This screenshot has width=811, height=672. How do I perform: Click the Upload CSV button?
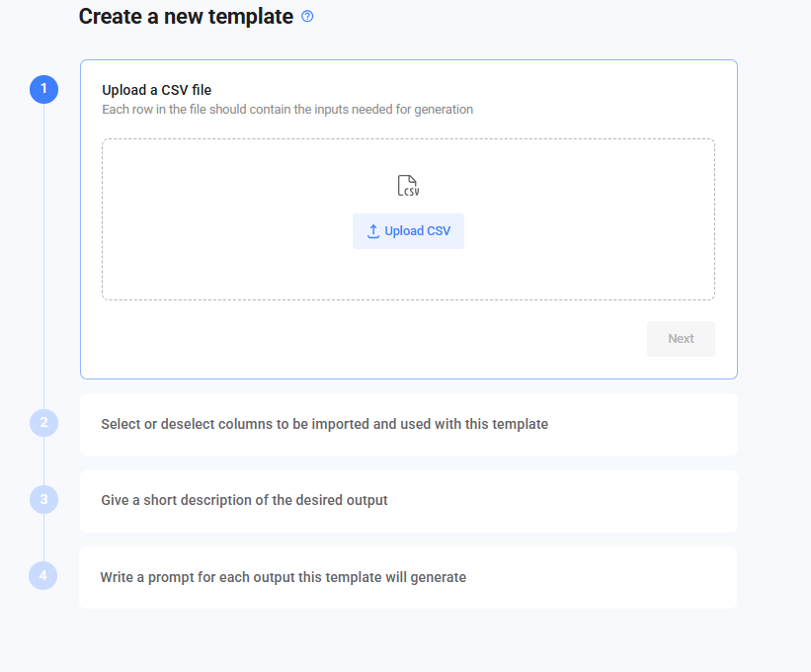pyautogui.click(x=408, y=231)
